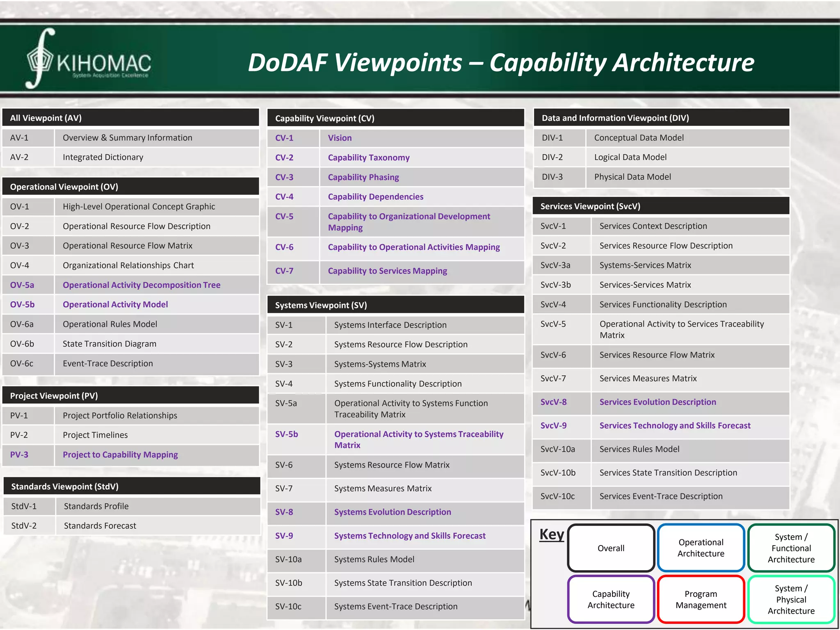This screenshot has width=840, height=630.
Task: Click Systems Technology and Skills Forecast
Action: (x=410, y=536)
